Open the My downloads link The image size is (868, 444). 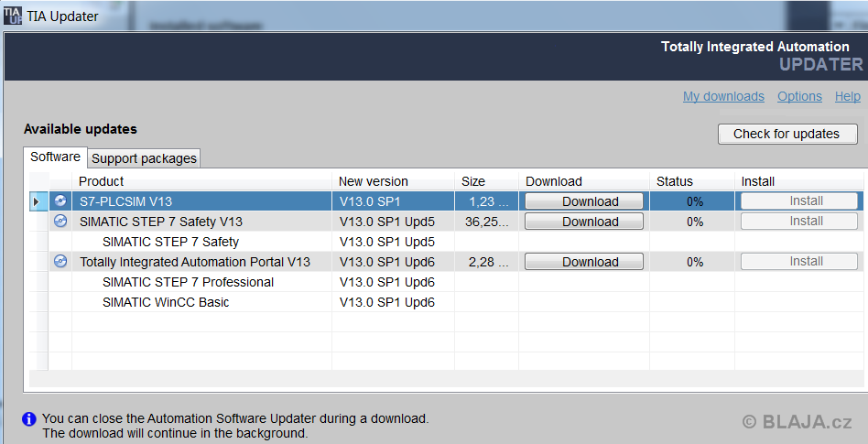coord(723,96)
